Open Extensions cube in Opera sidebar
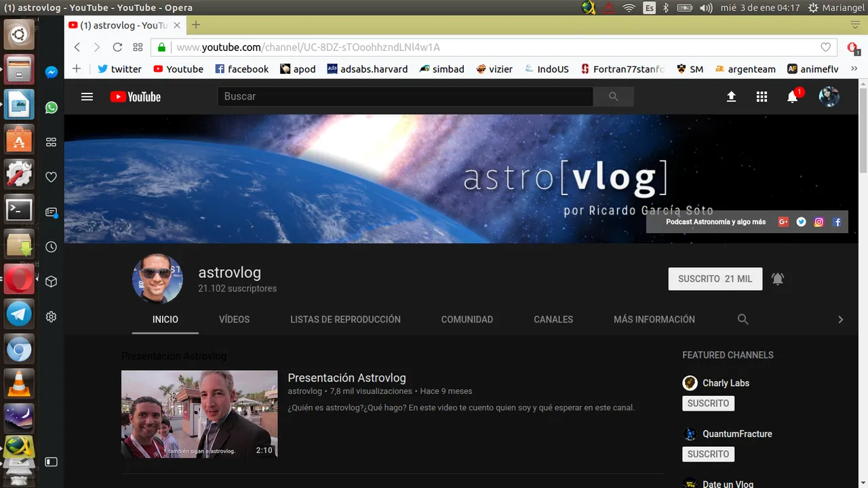 pos(51,281)
